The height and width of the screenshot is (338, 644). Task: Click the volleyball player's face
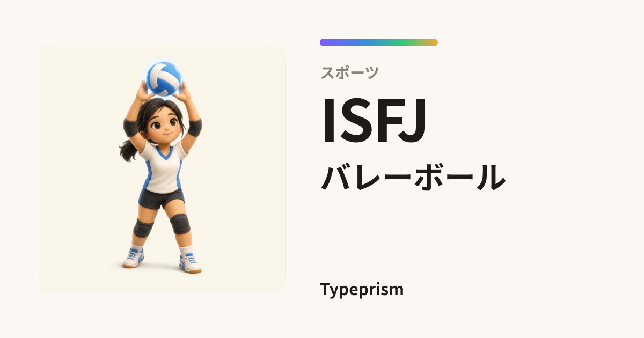tap(163, 127)
